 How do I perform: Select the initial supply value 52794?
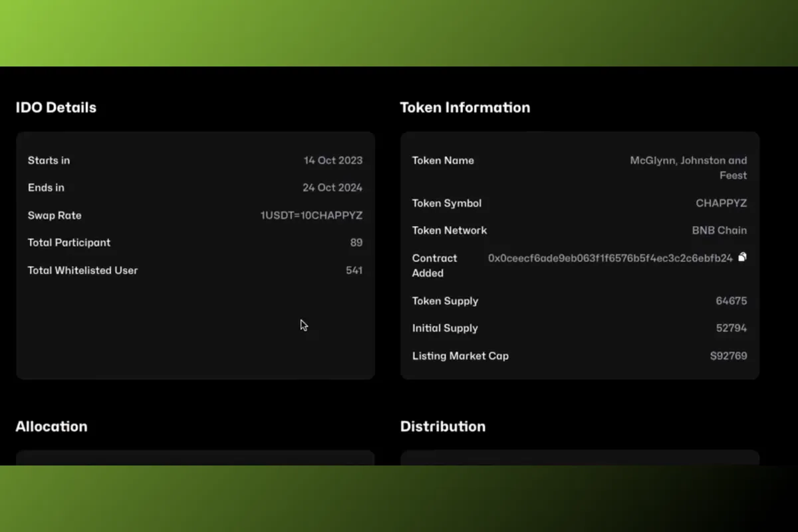point(731,328)
